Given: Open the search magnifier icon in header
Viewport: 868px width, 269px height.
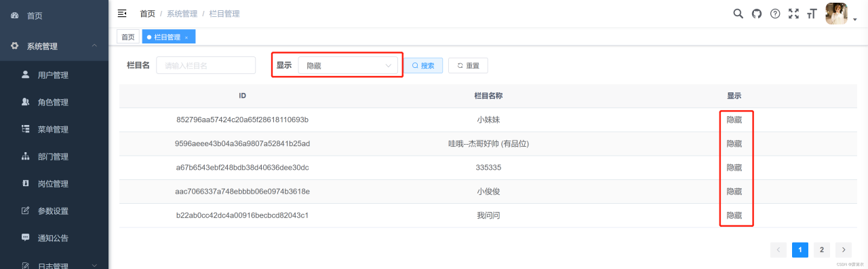Looking at the screenshot, I should pyautogui.click(x=738, y=14).
